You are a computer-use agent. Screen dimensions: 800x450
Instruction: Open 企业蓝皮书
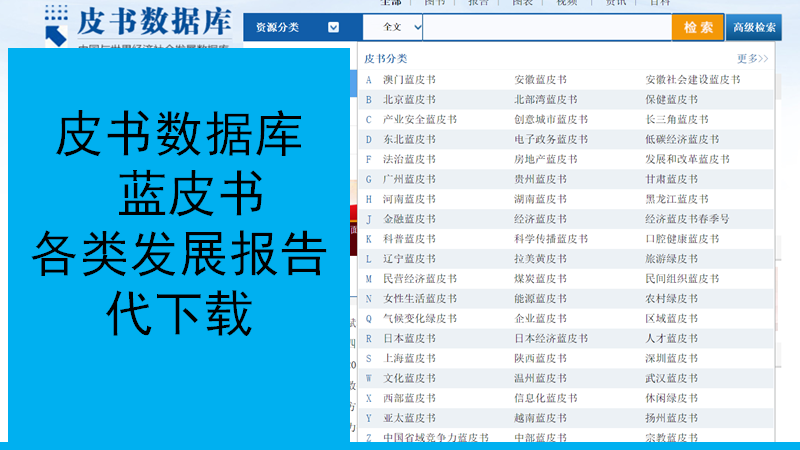pyautogui.click(x=540, y=318)
